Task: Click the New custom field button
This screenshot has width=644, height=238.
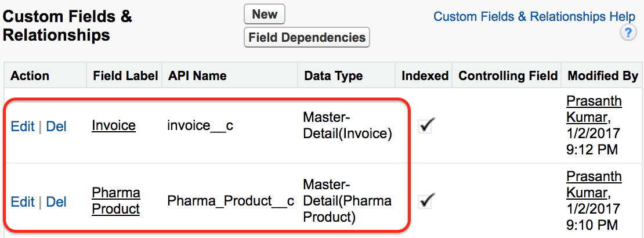Action: tap(265, 15)
